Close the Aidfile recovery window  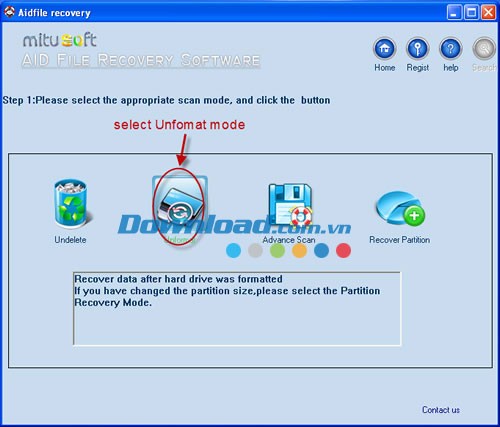488,13
